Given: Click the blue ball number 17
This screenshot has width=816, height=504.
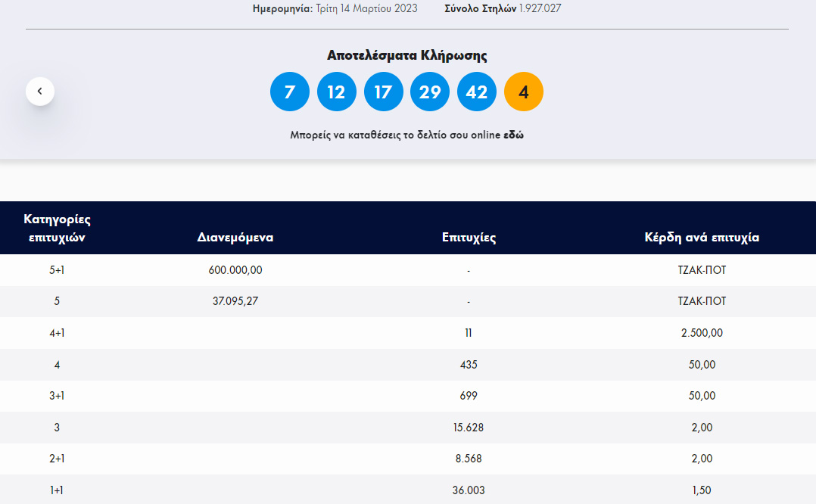Looking at the screenshot, I should tap(383, 92).
